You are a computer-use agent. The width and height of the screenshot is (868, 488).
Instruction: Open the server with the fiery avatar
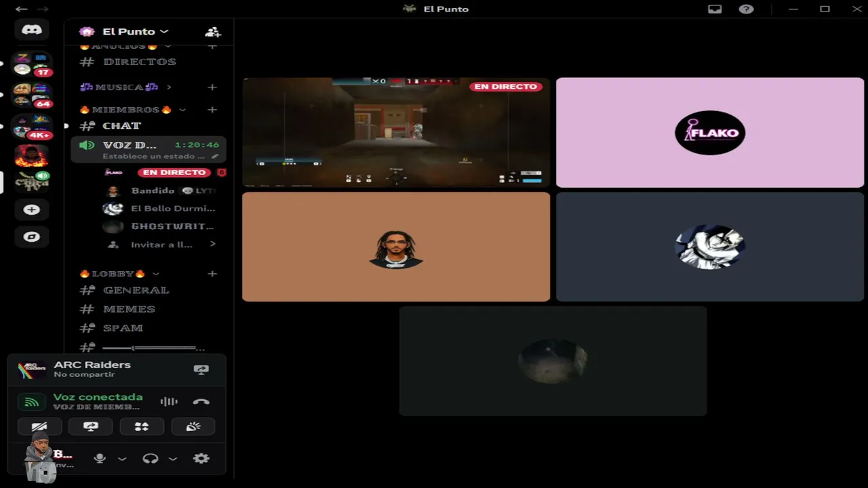tap(31, 156)
